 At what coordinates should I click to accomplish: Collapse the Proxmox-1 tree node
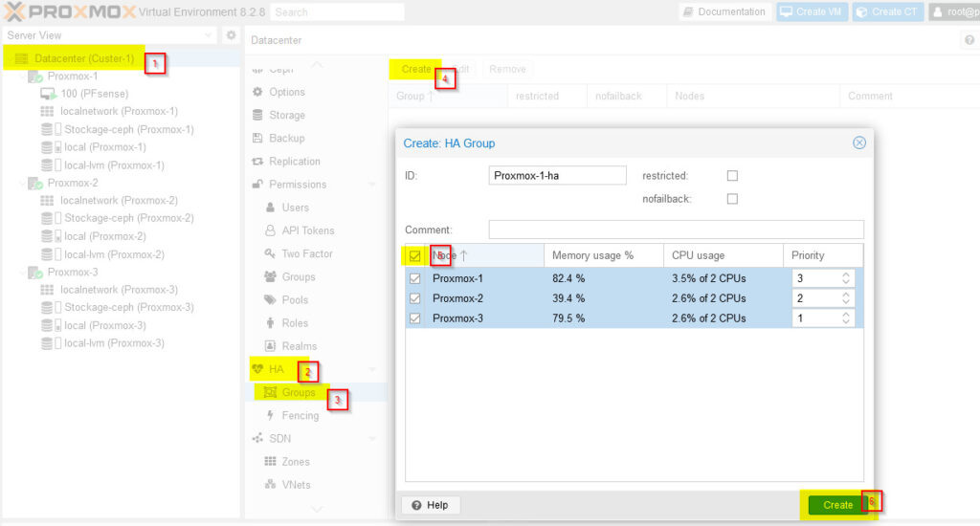point(23,77)
